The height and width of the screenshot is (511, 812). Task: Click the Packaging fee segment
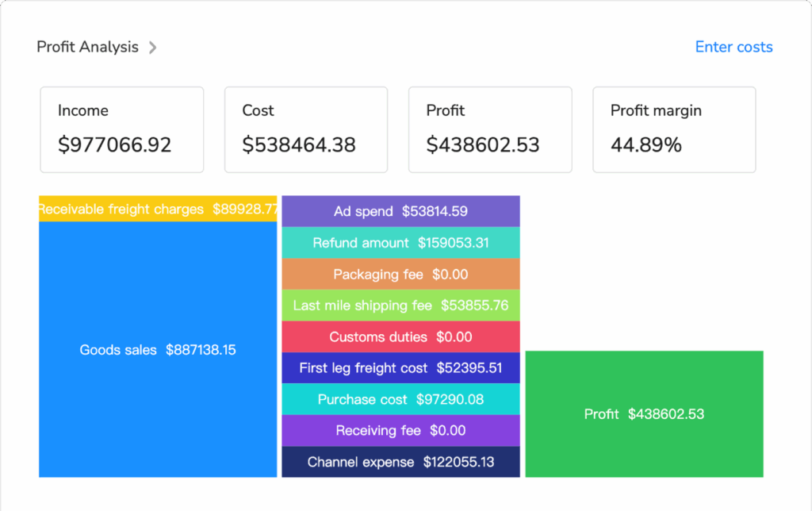pos(400,274)
